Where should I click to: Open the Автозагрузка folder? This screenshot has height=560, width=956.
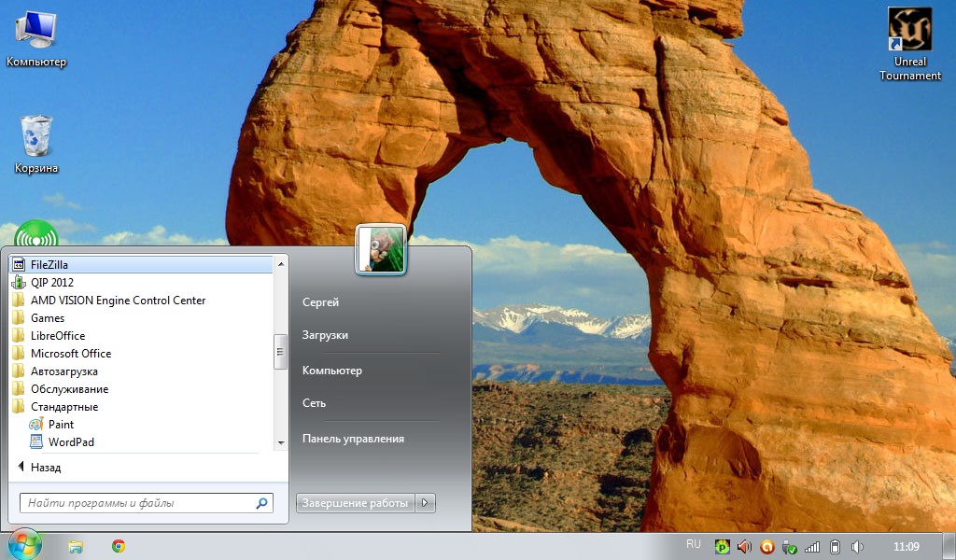point(141,371)
